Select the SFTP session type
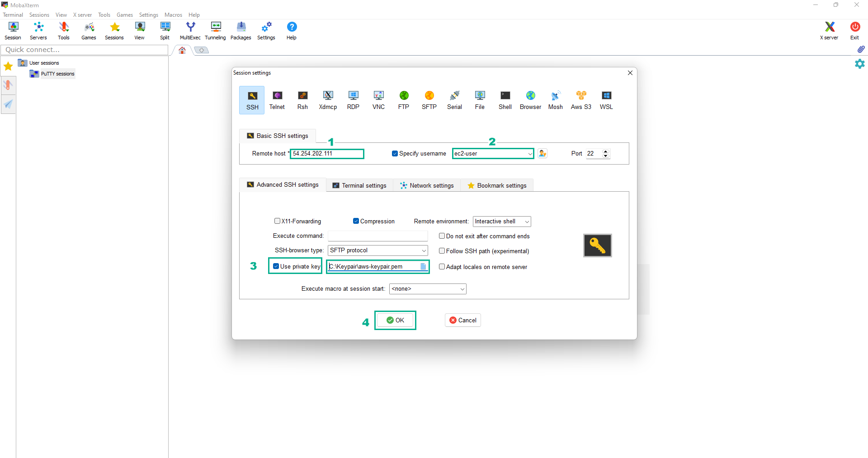The height and width of the screenshot is (458, 868). pos(429,100)
